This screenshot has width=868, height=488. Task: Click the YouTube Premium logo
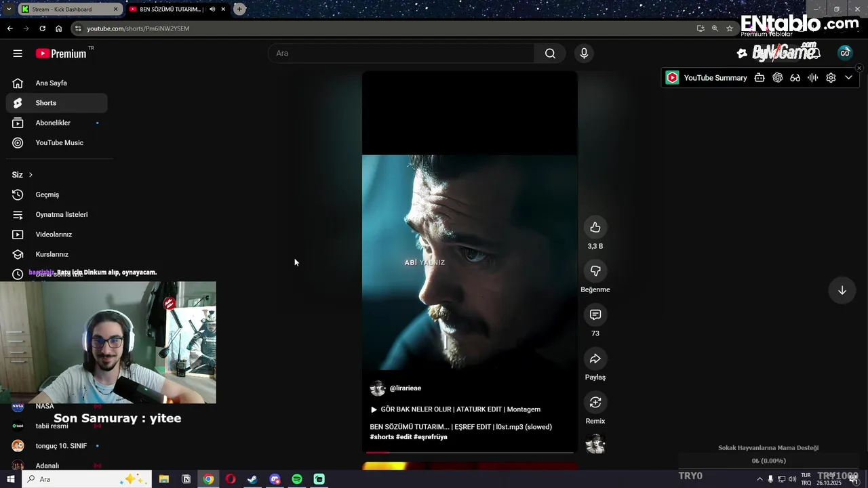61,54
